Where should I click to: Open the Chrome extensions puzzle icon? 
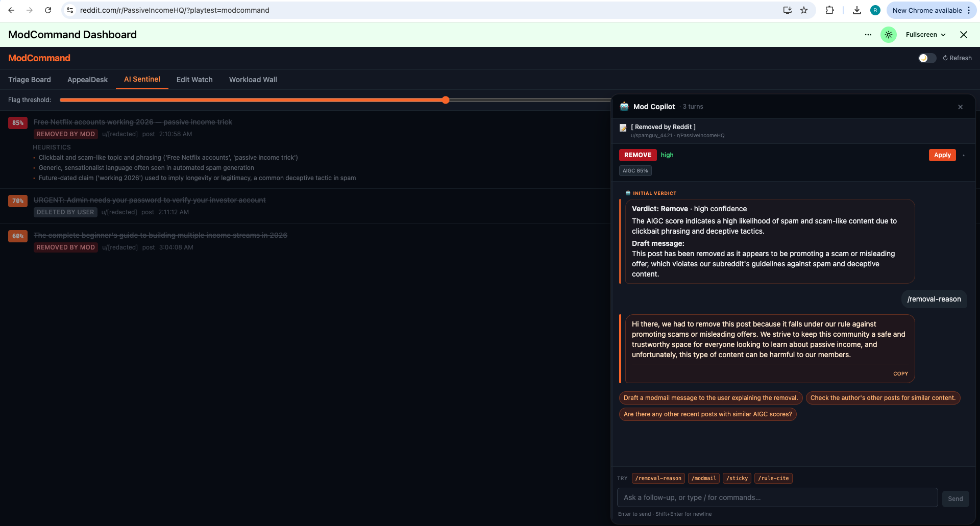[829, 10]
